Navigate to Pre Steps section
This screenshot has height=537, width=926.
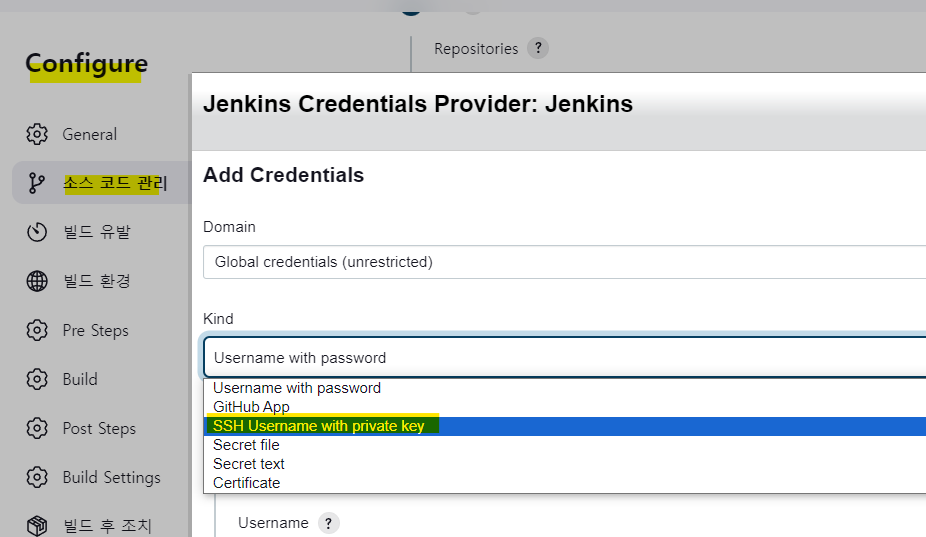(x=96, y=330)
